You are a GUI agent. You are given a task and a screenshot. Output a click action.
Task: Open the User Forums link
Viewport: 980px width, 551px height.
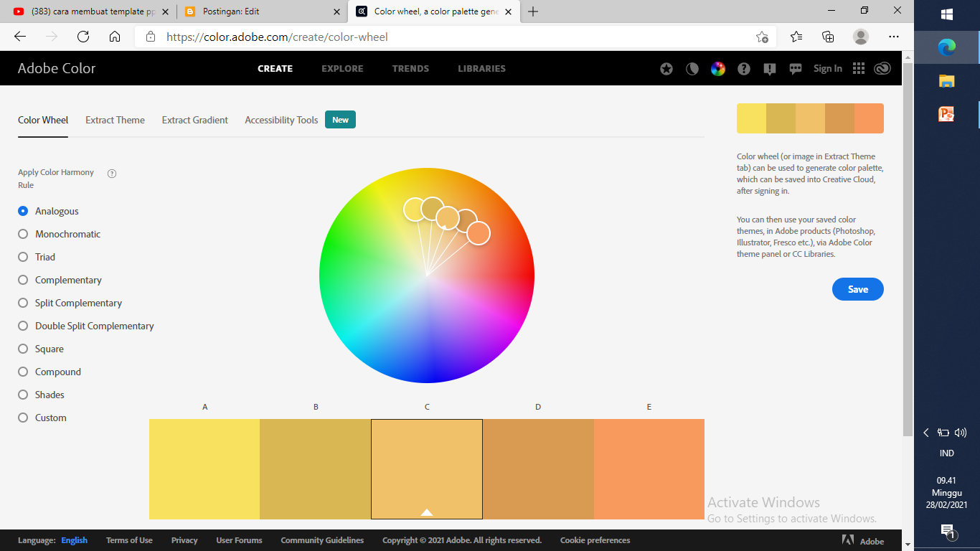239,540
